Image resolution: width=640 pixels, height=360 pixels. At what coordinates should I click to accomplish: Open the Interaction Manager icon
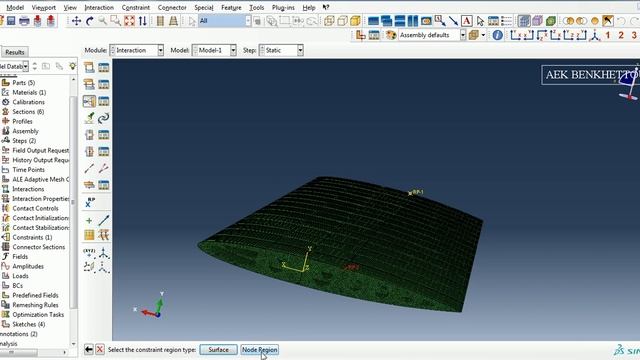pyautogui.click(x=104, y=67)
